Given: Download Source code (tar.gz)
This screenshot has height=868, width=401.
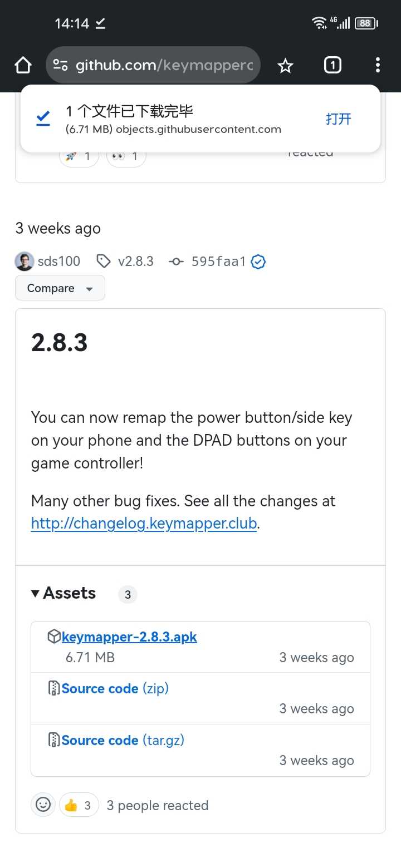Looking at the screenshot, I should (123, 740).
